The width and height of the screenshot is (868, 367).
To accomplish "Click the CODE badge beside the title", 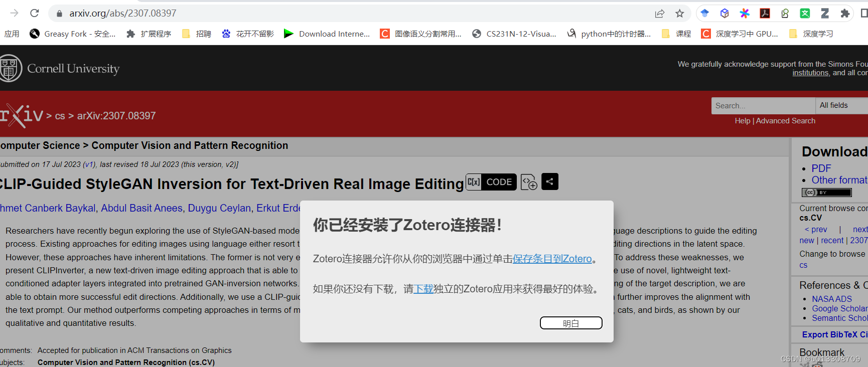I will 491,182.
